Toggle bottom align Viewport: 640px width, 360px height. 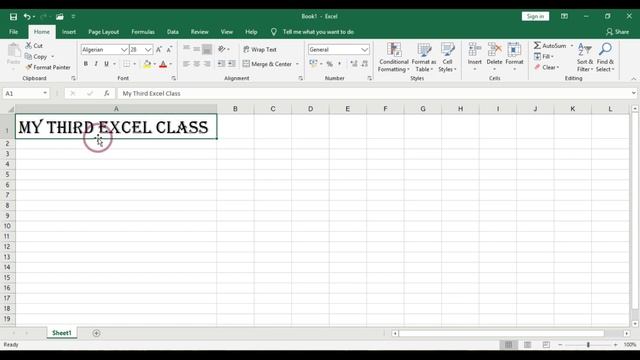(207, 49)
